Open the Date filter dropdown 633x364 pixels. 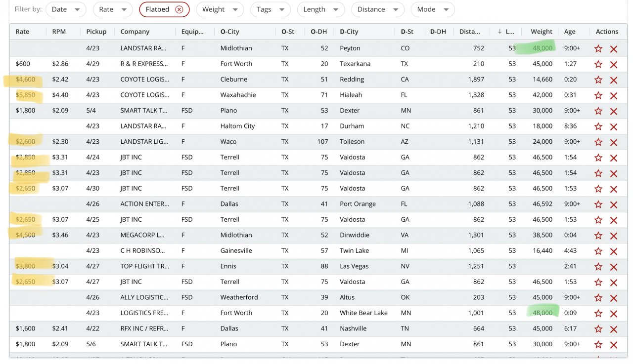click(x=66, y=9)
